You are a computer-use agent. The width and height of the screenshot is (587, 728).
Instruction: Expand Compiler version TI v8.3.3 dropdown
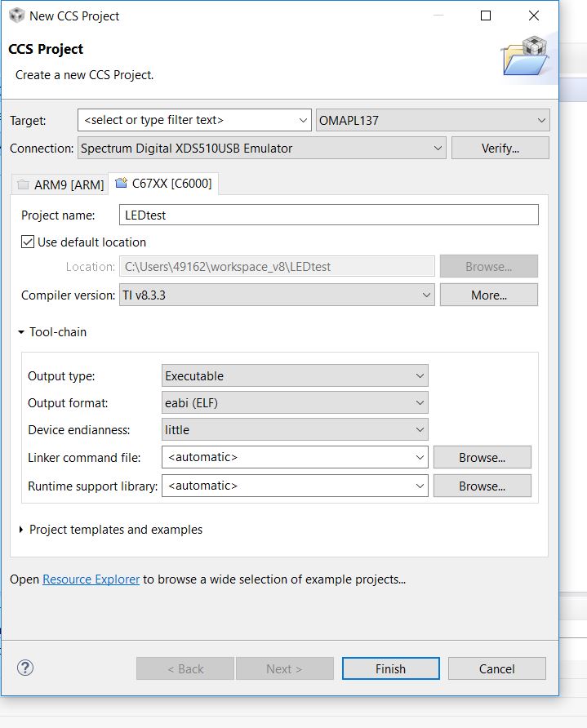[x=277, y=295]
